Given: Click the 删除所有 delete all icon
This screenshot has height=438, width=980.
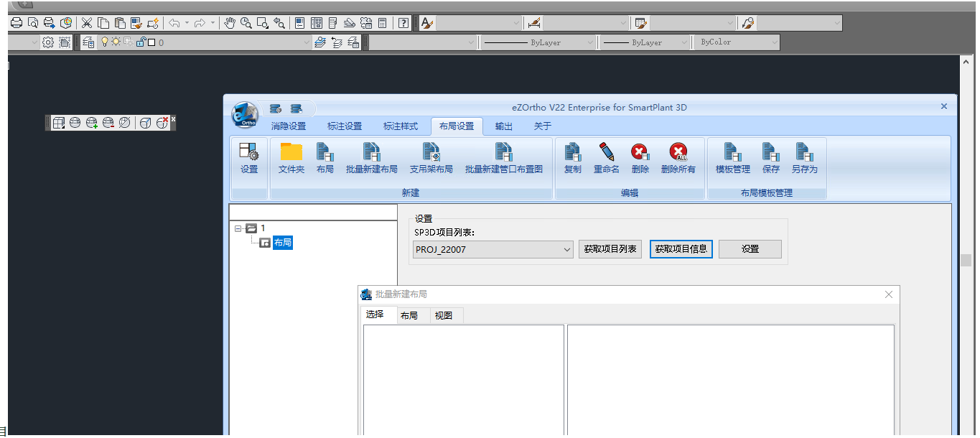Looking at the screenshot, I should 678,158.
